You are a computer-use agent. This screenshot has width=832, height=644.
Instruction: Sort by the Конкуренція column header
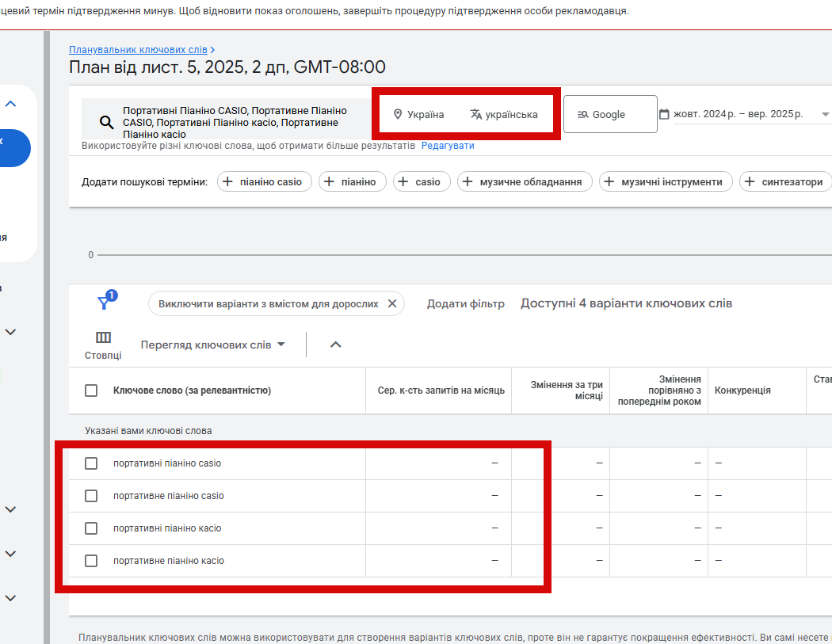tap(742, 391)
